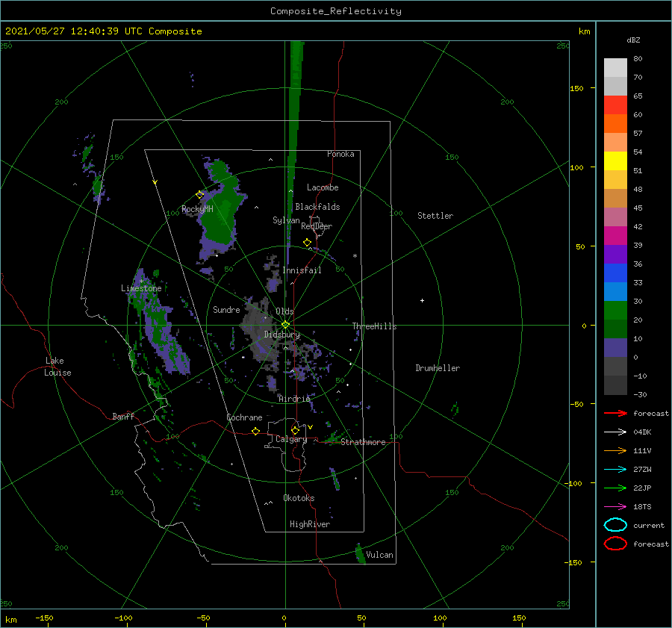Click the yellow diamond marker inside Calgary
The width and height of the screenshot is (672, 628).
(295, 430)
